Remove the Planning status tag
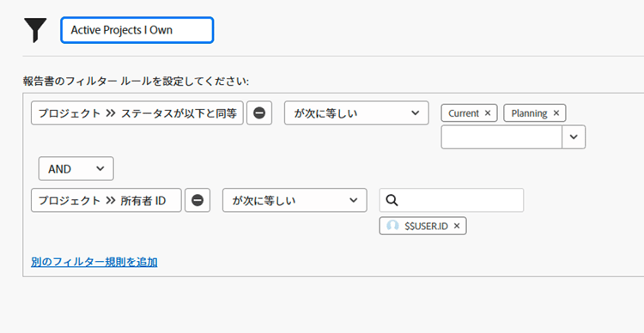Screen dimensions: 644x333 556,113
